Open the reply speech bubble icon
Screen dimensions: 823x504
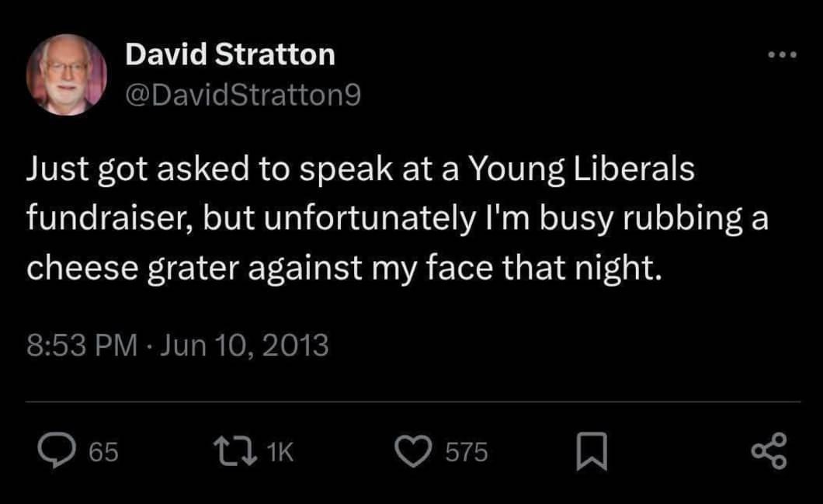56,452
